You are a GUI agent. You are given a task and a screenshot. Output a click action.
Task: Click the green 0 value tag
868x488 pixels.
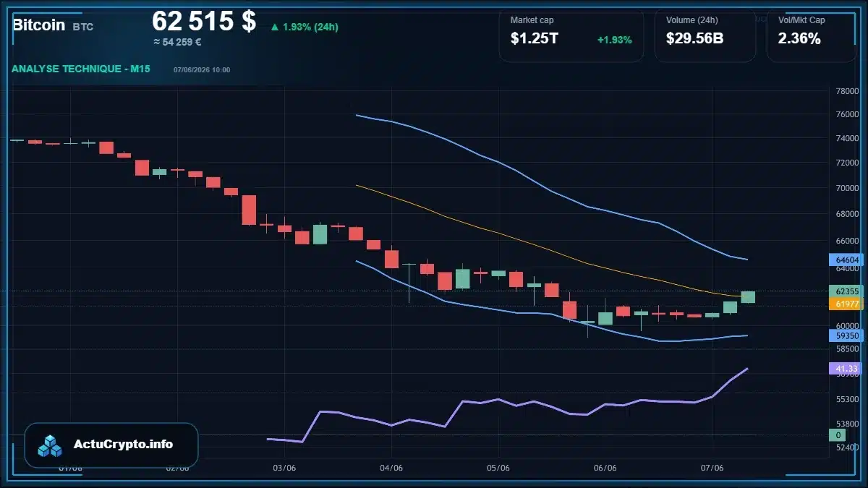tap(839, 435)
